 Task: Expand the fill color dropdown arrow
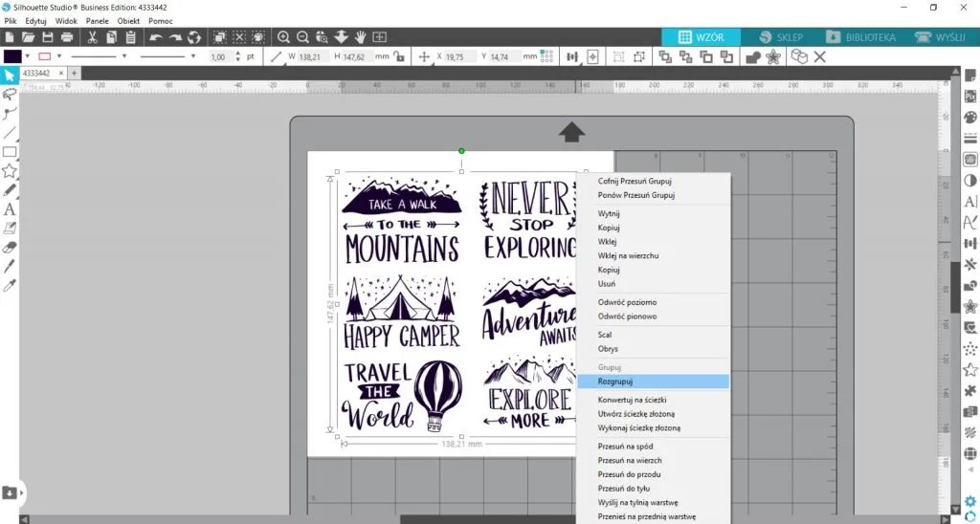[x=27, y=56]
